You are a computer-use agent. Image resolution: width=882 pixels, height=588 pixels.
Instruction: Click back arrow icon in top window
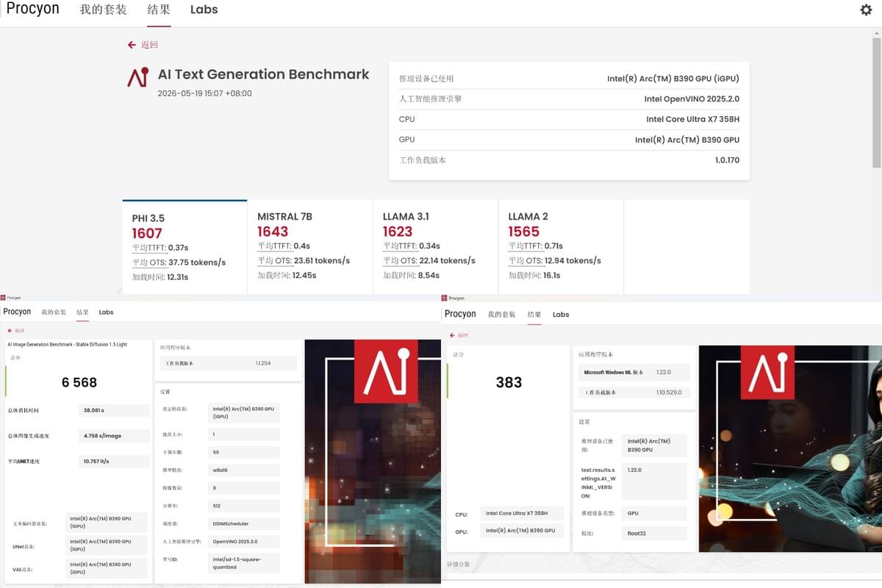coord(132,45)
